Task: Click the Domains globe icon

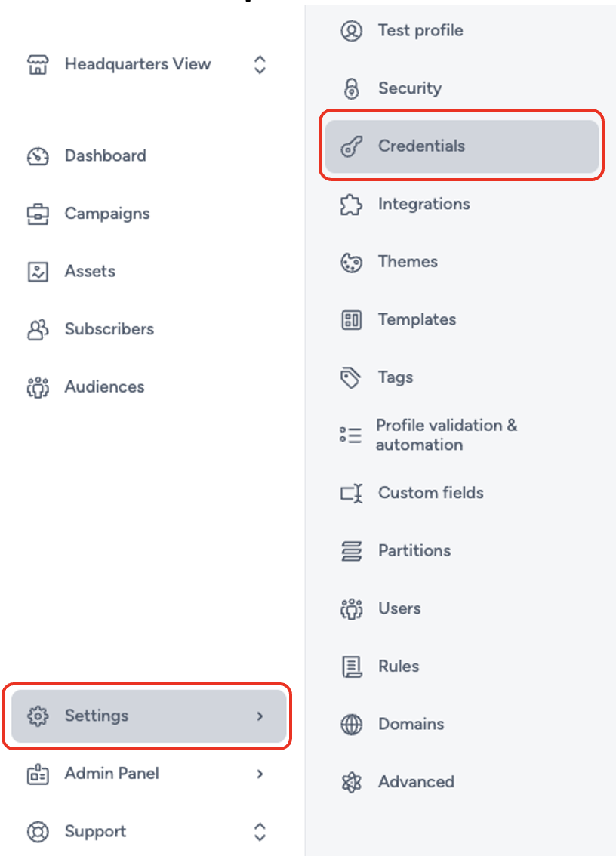Action: coord(352,723)
